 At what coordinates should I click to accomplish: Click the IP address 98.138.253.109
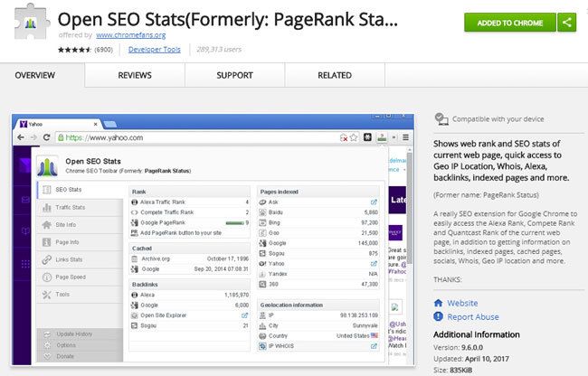[359, 315]
